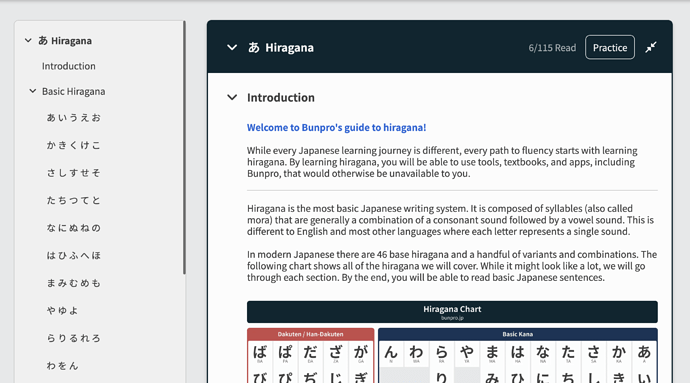Click the shrink panel arrows icon

(651, 47)
